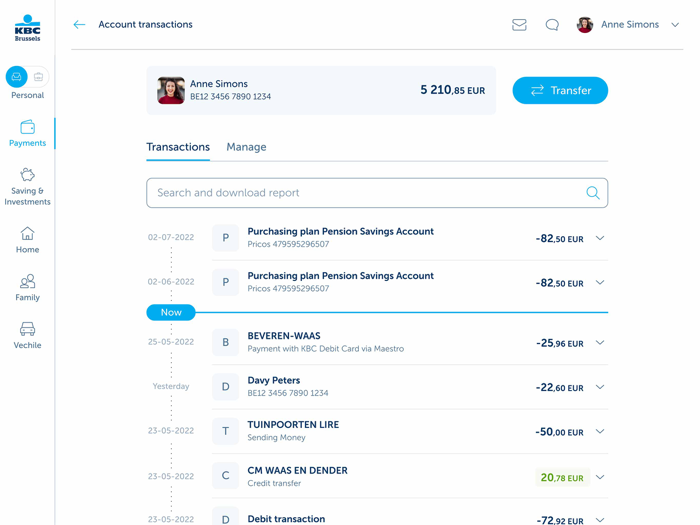Image resolution: width=700 pixels, height=525 pixels.
Task: Click the D icon for Davy Peters
Action: (225, 387)
